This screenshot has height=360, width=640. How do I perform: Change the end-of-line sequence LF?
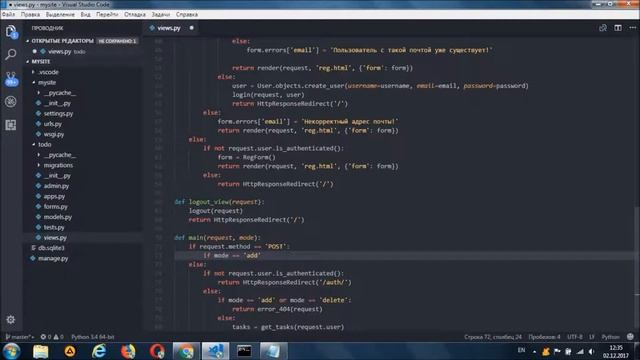tap(591, 337)
